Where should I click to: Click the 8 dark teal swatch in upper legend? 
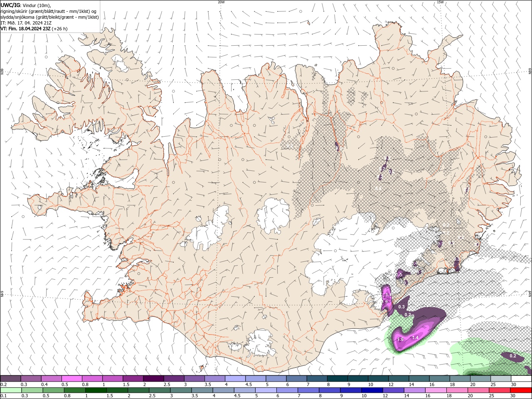[337, 379]
